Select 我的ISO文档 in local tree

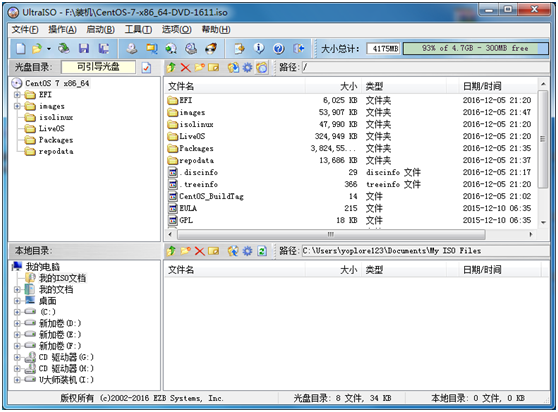tap(62, 278)
